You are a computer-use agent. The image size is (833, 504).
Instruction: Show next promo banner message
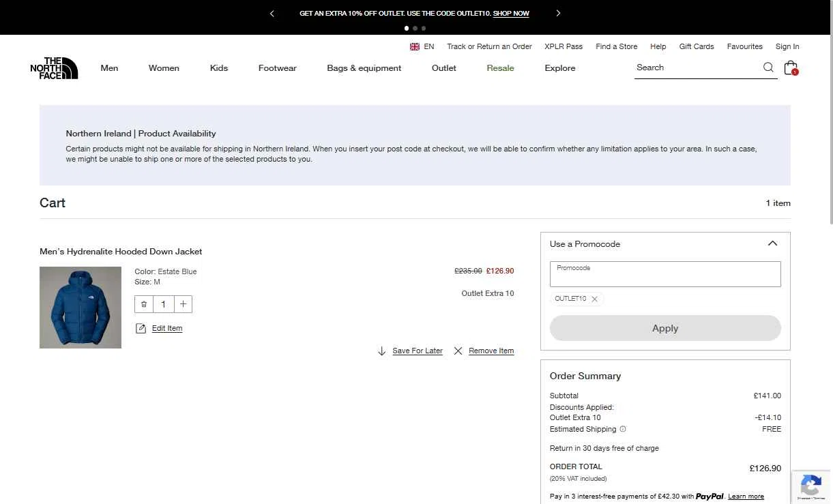[558, 14]
